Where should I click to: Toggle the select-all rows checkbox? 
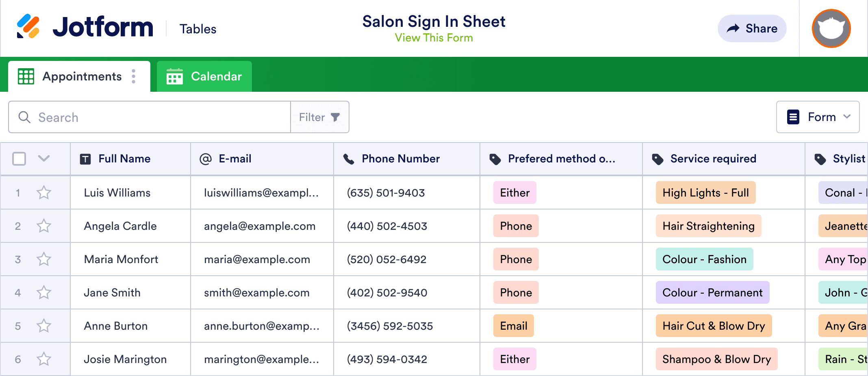(x=19, y=159)
